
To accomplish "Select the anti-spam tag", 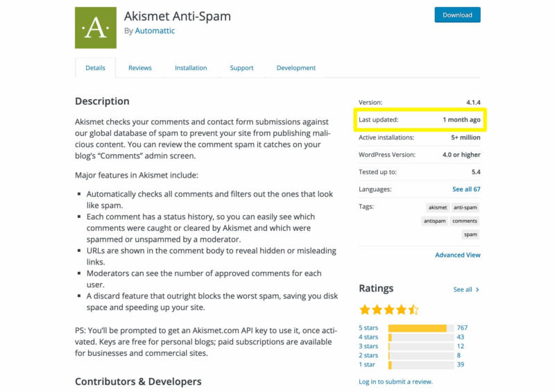I will tap(465, 207).
